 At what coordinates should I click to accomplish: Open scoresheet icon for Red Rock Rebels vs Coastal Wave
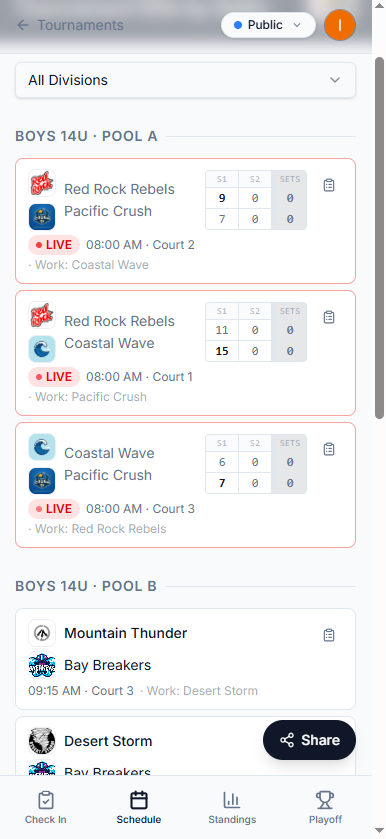click(329, 317)
